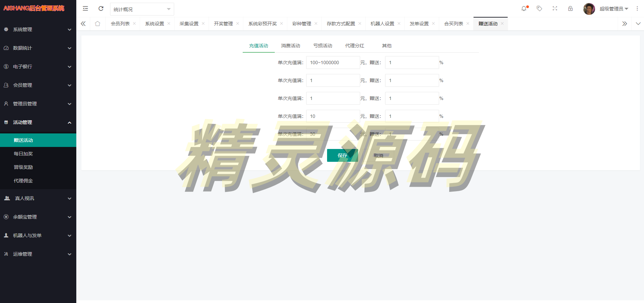644x303 pixels.
Task: Go to the home tab icon
Action: pyautogui.click(x=98, y=24)
